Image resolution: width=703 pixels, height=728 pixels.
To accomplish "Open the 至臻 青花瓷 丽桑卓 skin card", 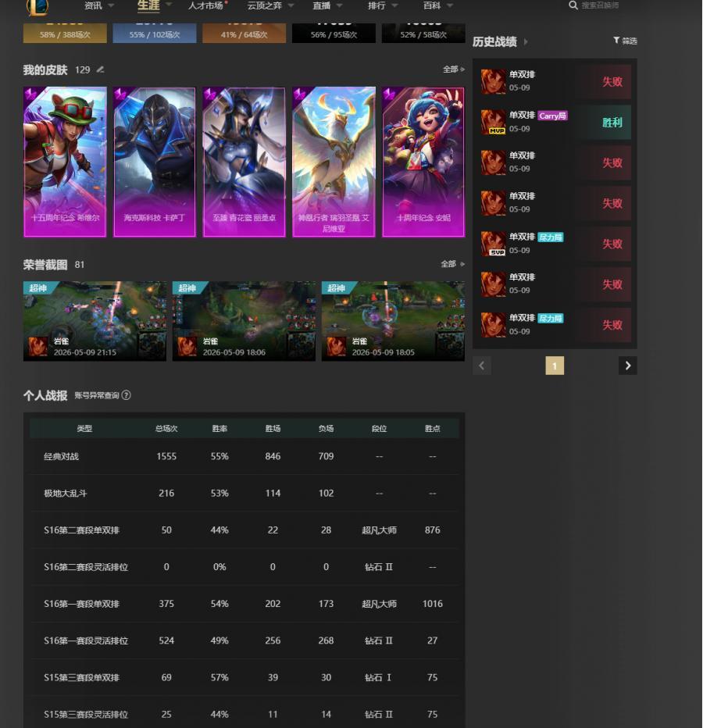I will coord(244,162).
